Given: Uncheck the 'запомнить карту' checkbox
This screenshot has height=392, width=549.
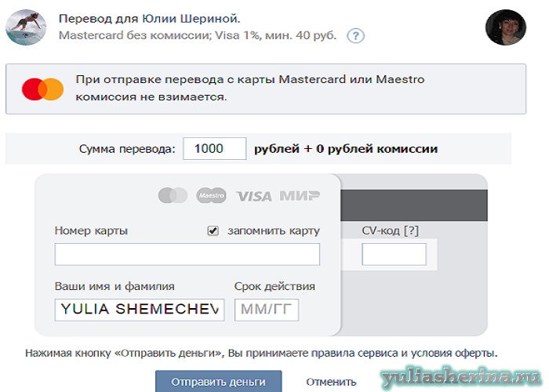Looking at the screenshot, I should click(213, 230).
